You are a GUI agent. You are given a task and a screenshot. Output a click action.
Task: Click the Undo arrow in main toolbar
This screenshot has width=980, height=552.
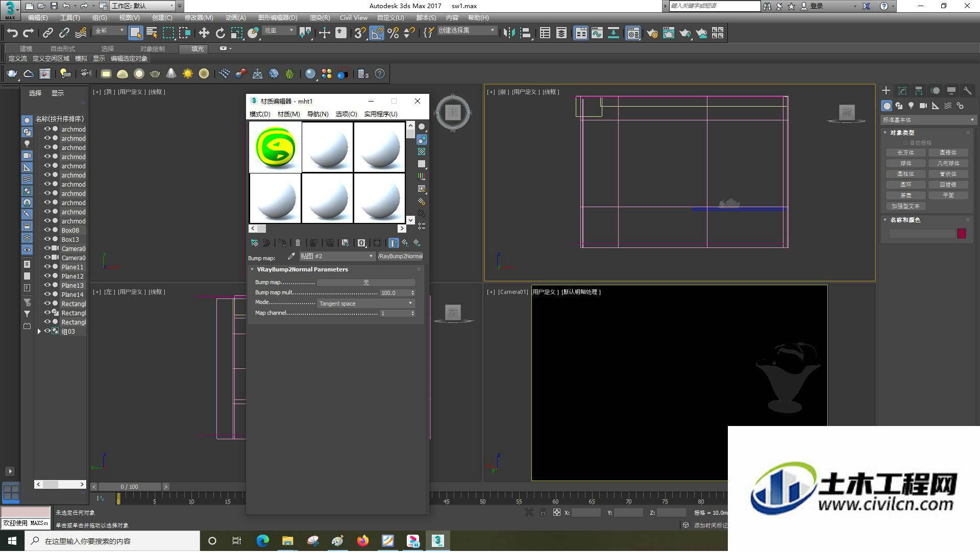click(12, 33)
